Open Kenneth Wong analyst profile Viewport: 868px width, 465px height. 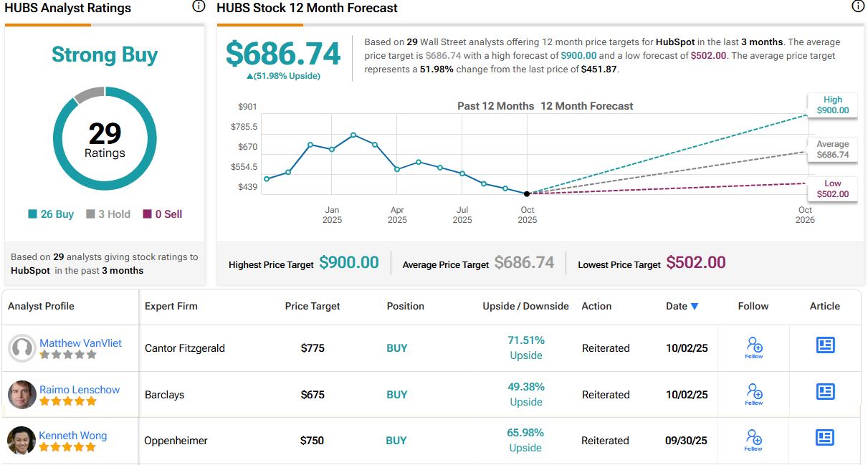tap(72, 436)
